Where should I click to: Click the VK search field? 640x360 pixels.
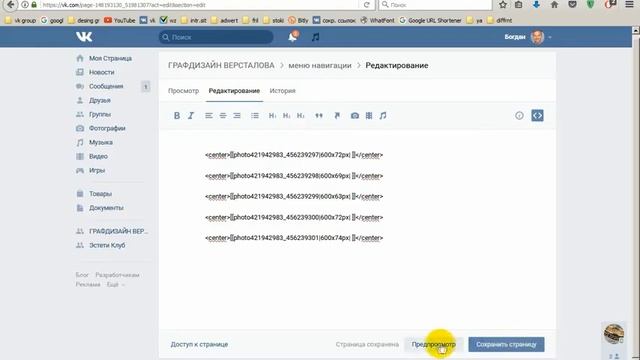pyautogui.click(x=216, y=37)
